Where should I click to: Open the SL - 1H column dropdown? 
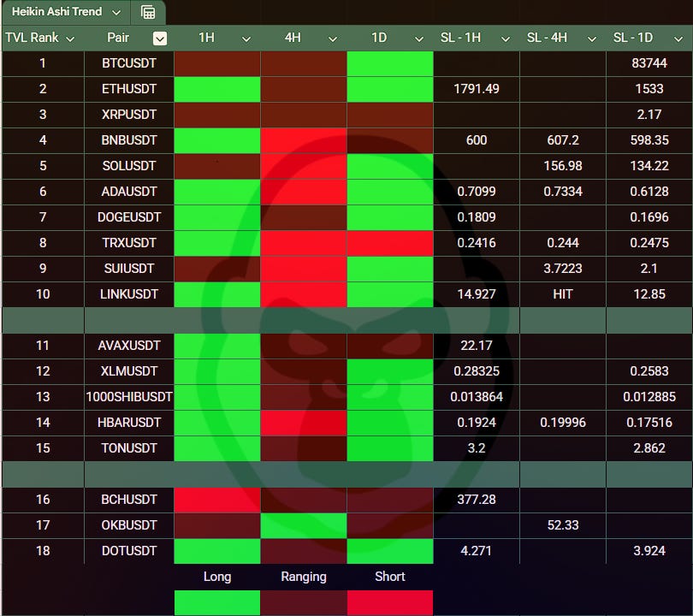pos(505,38)
